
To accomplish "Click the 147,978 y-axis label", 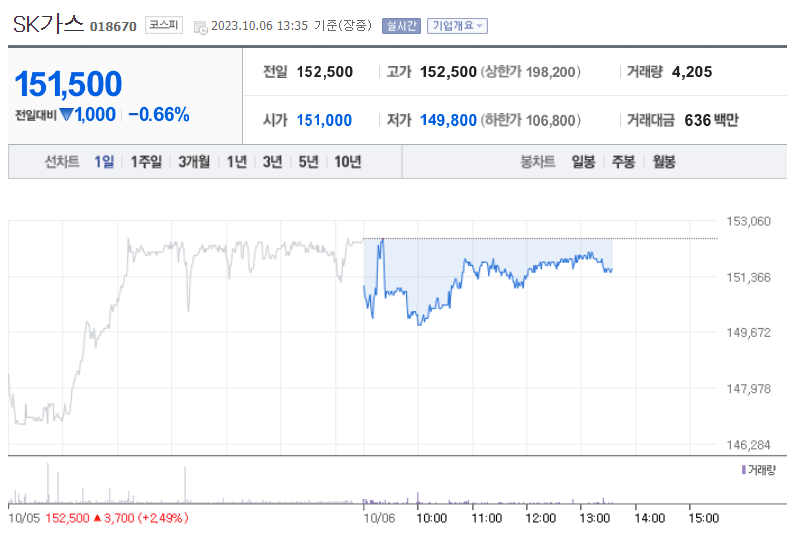I will point(748,389).
